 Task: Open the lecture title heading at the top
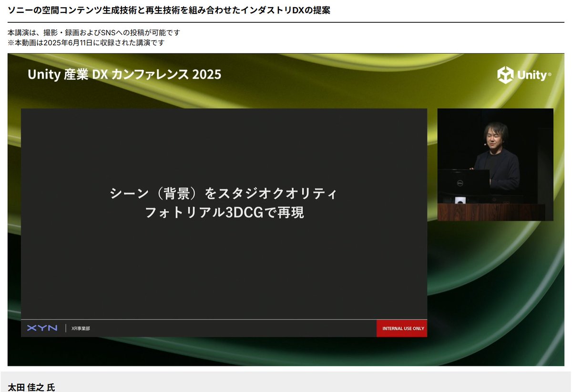(x=167, y=10)
